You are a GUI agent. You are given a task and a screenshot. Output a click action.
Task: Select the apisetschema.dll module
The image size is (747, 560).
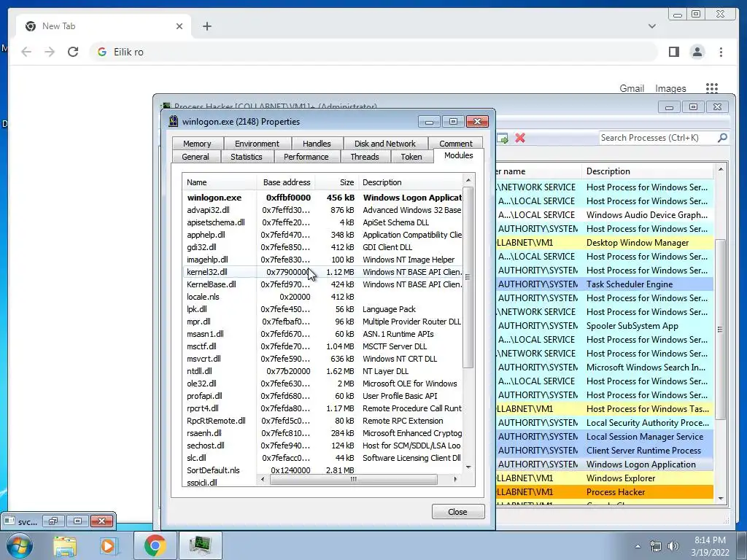tap(322, 222)
